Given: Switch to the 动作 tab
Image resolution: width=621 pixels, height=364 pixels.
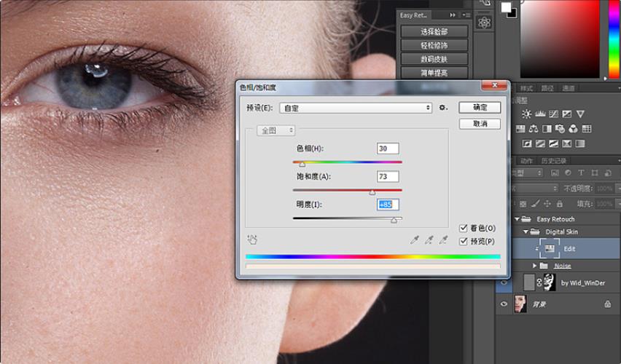Looking at the screenshot, I should point(526,161).
